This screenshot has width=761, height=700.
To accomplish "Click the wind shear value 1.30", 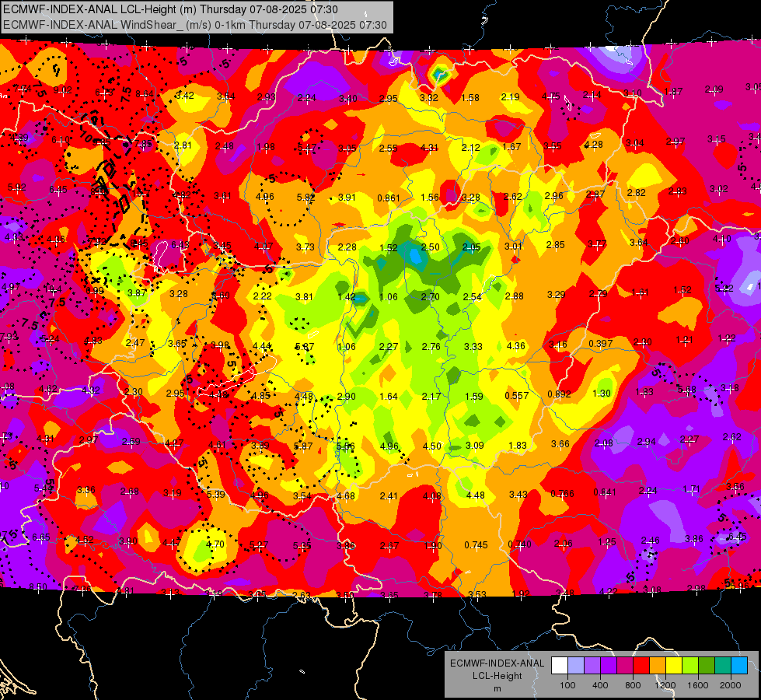I will coord(602,393).
